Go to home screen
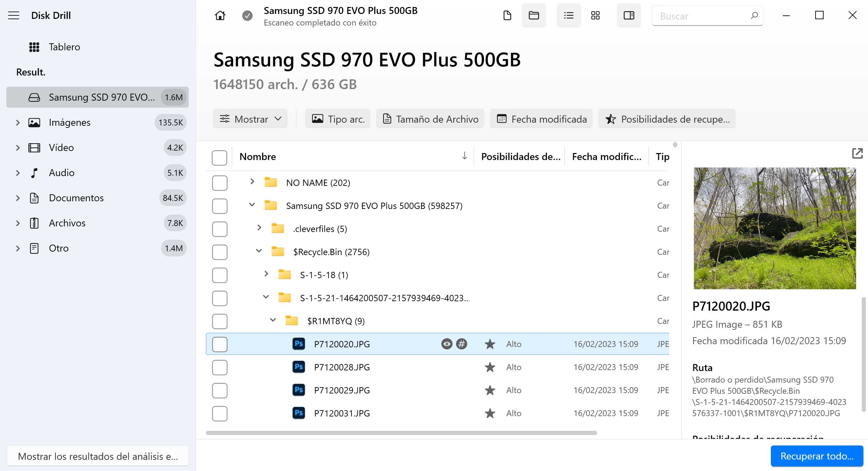The image size is (868, 471). click(x=220, y=15)
